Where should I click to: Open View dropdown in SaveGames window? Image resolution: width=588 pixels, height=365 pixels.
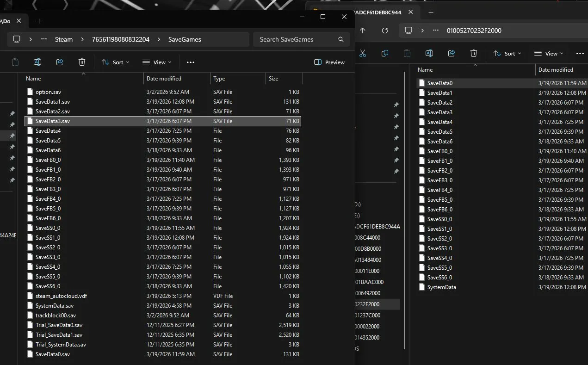[x=157, y=62]
